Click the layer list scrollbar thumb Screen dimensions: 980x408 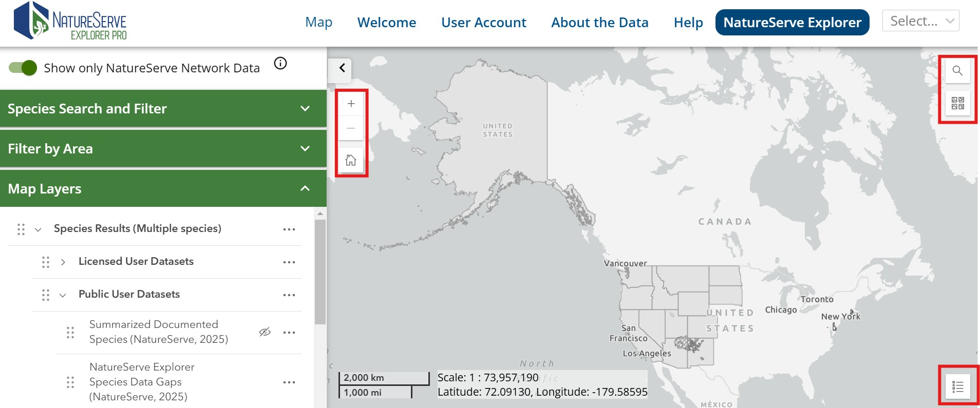point(320,272)
